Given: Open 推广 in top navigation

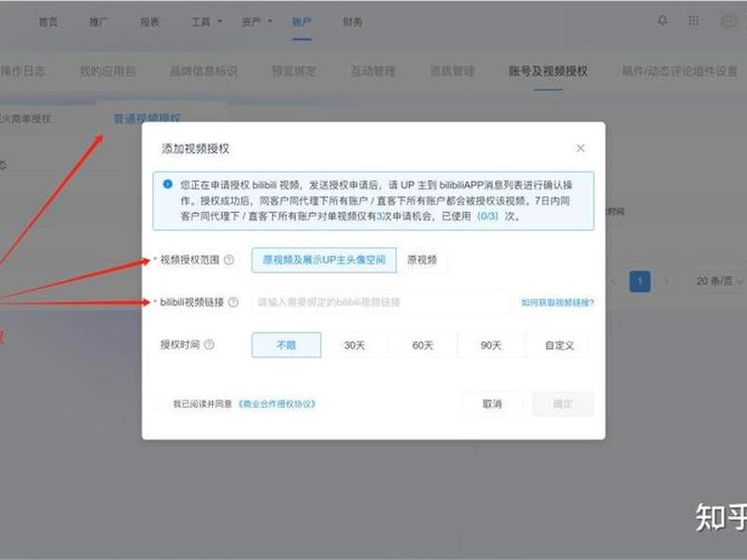Looking at the screenshot, I should click(99, 21).
